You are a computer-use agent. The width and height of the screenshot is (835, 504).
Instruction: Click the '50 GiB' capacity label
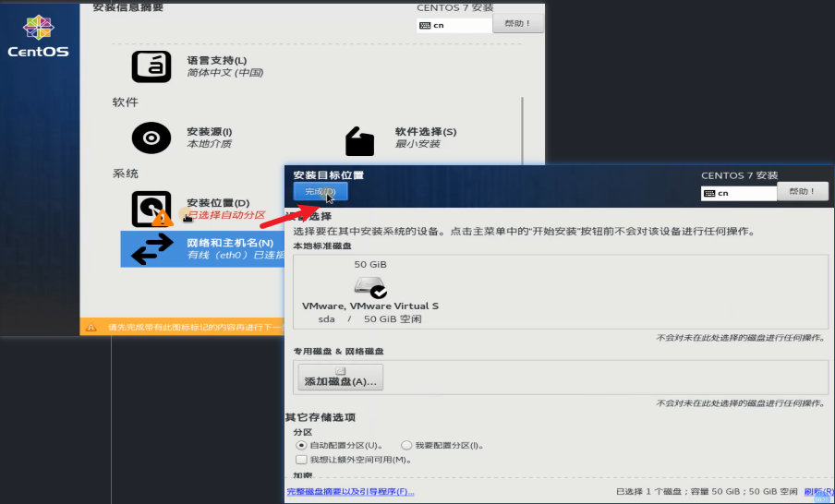pos(370,265)
